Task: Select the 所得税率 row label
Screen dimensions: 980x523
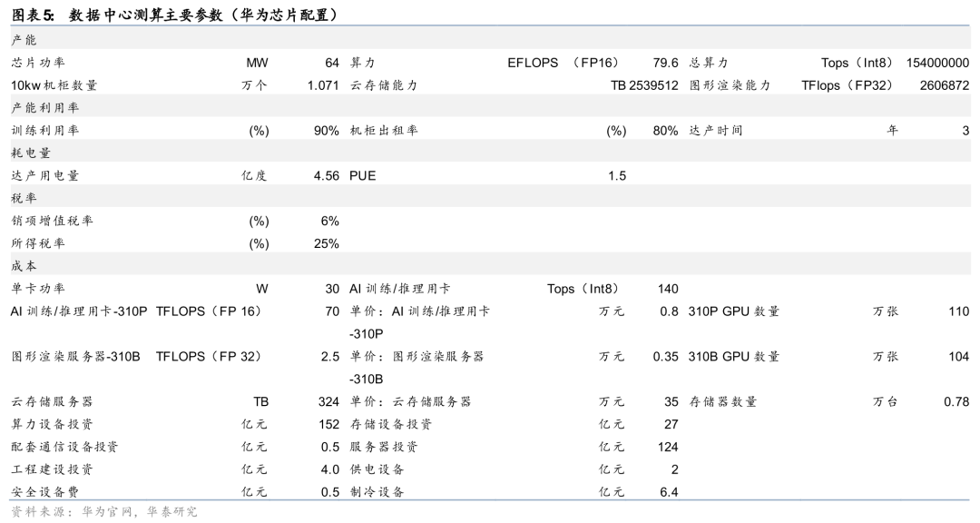Action: tap(38, 243)
